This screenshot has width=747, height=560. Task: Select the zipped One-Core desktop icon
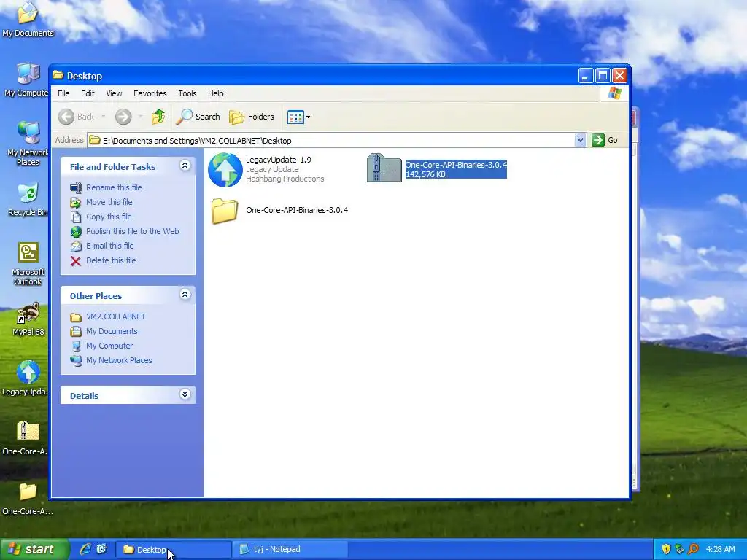[x=26, y=438]
